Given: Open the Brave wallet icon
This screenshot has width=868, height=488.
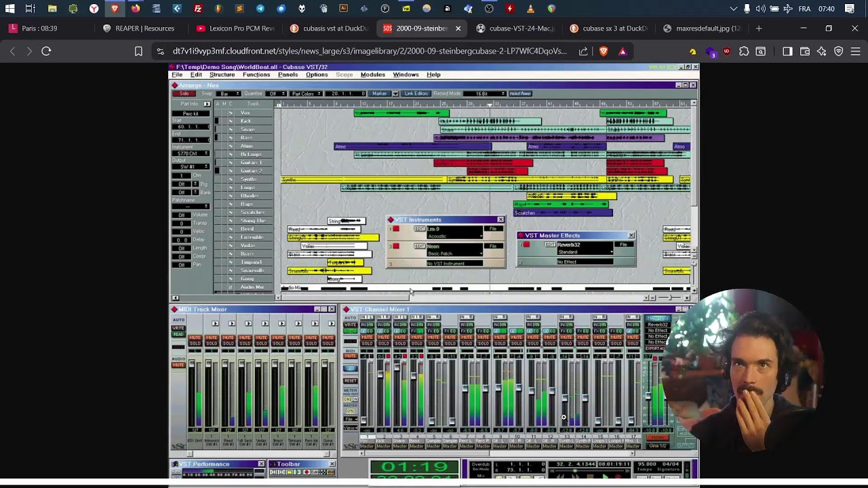Looking at the screenshot, I should click(x=805, y=52).
